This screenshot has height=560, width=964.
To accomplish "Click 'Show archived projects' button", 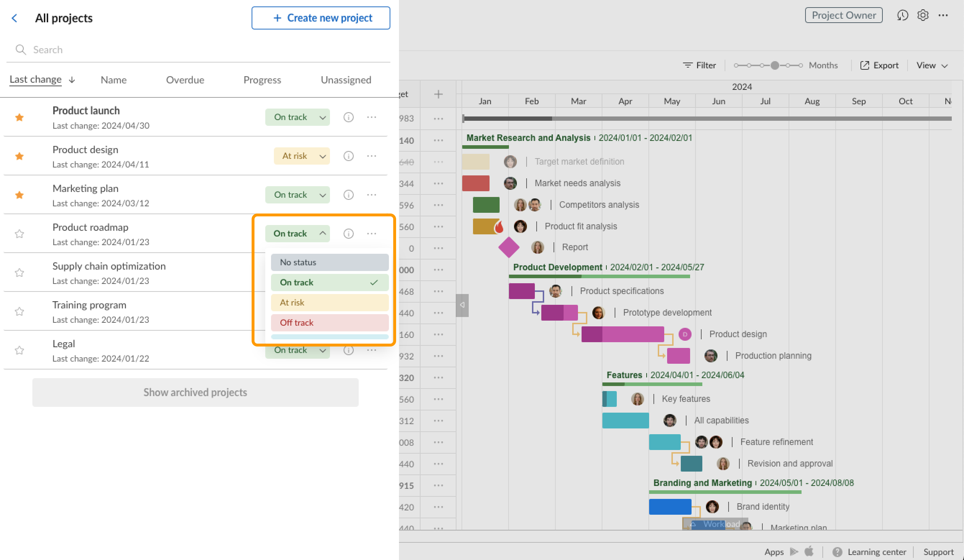I will (195, 391).
